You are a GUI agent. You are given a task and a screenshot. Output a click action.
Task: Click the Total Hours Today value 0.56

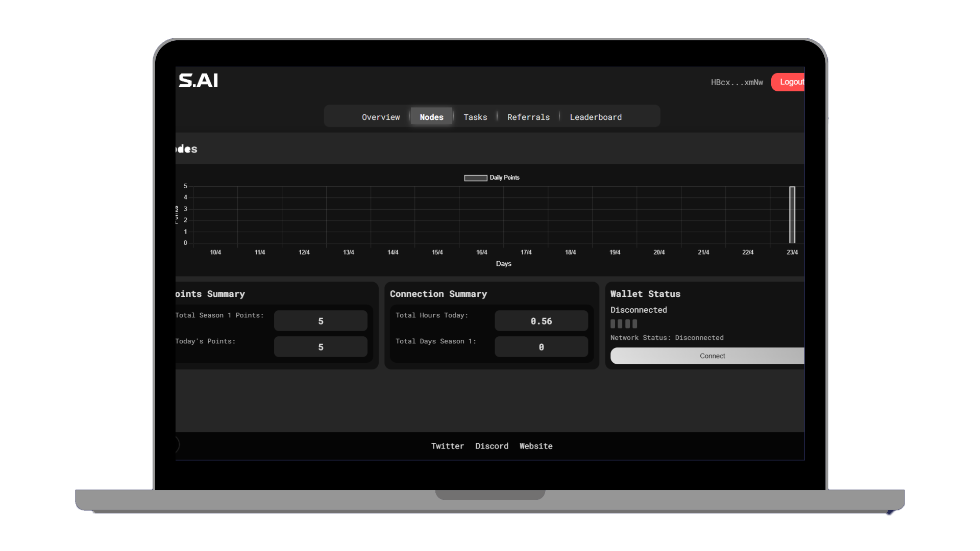coord(541,321)
